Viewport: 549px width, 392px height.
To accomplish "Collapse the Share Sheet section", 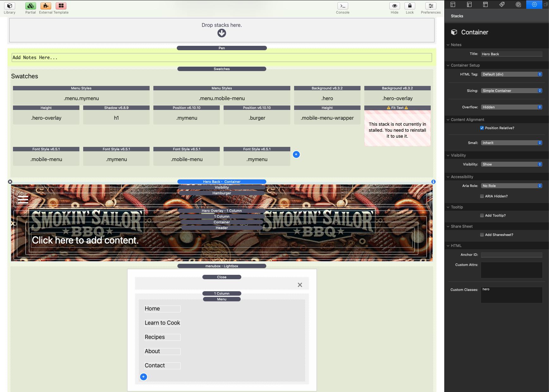I will tap(448, 226).
